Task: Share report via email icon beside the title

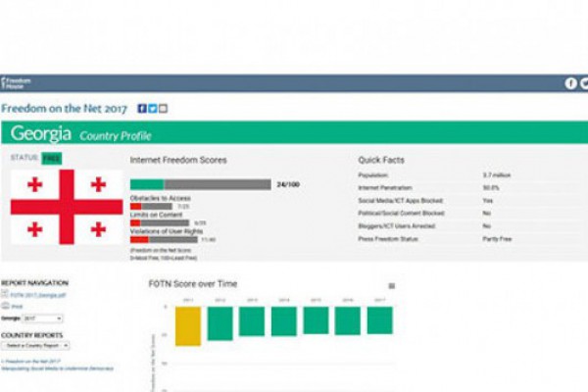Action: (x=163, y=109)
